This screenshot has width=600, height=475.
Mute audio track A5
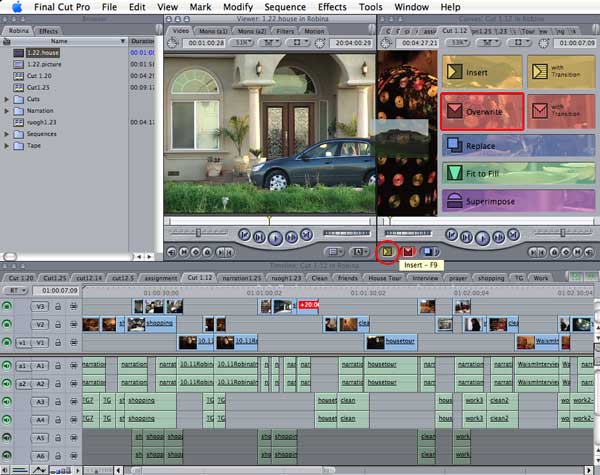click(x=7, y=437)
